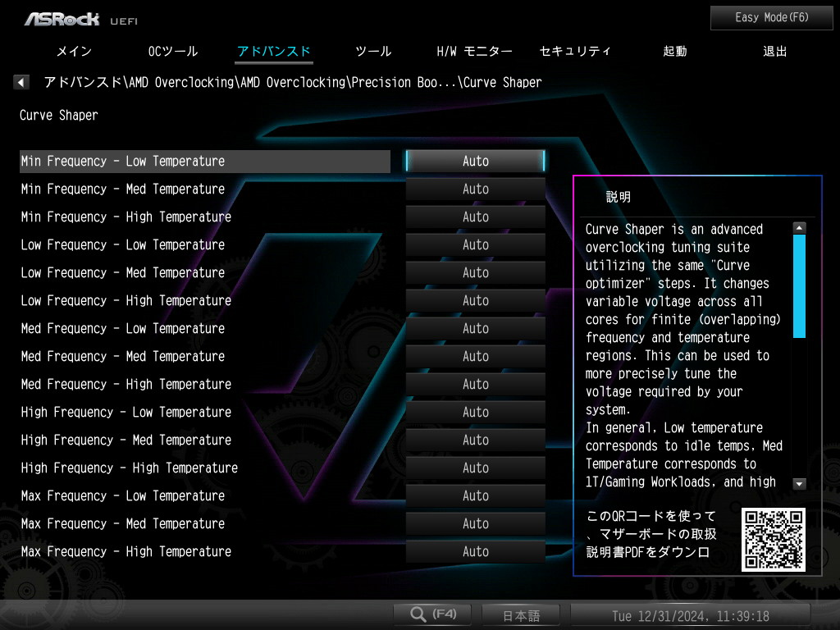Open Max Frequency - High Temperature Auto dropdown
840x630 pixels.
475,551
